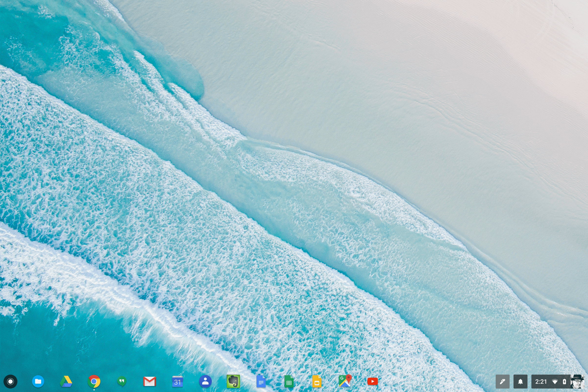Open the launcher circle button
588x392 pixels.
click(x=10, y=381)
